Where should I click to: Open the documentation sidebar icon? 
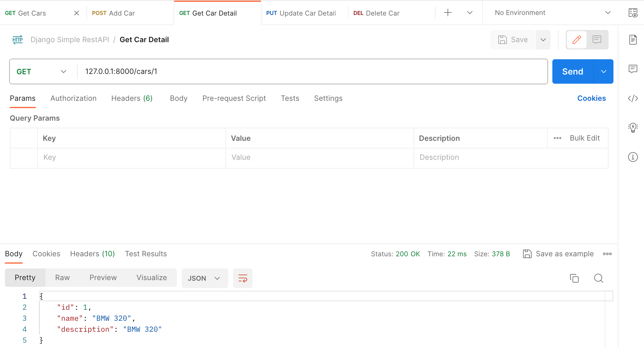click(633, 40)
